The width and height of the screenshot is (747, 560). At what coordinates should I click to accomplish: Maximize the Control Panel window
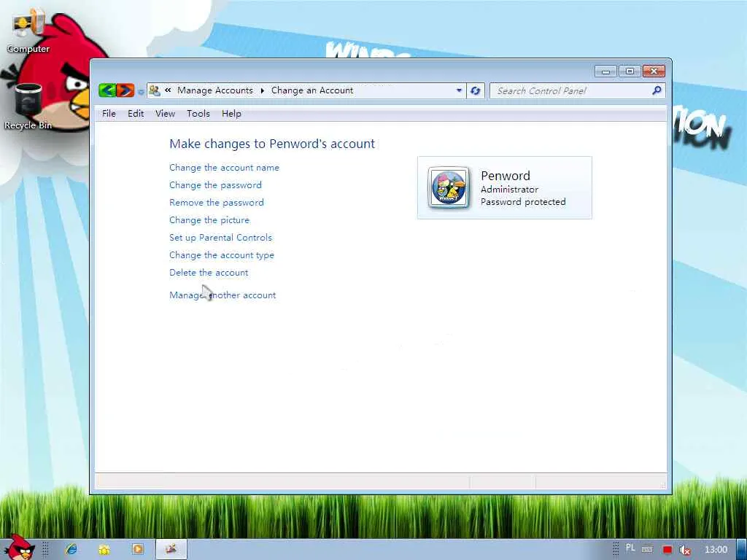point(630,71)
